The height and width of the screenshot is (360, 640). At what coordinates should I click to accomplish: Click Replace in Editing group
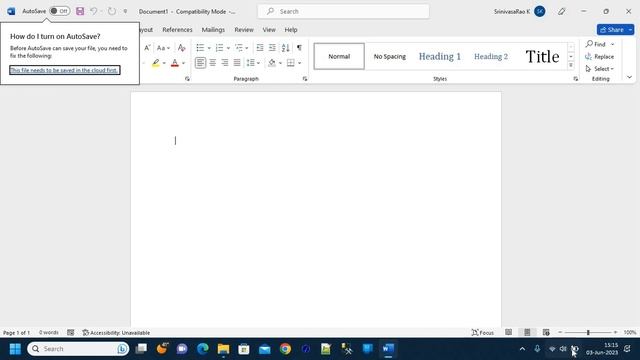click(600, 57)
